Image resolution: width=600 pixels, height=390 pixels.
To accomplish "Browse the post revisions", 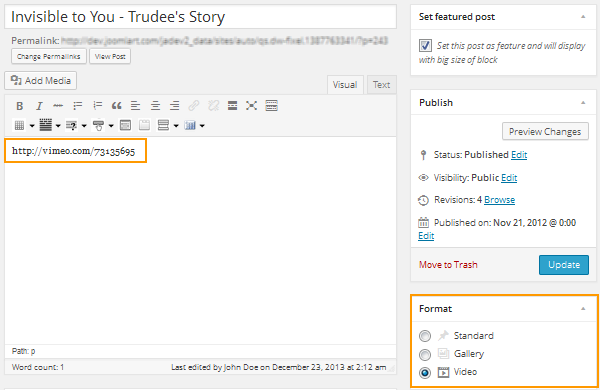I will (499, 200).
